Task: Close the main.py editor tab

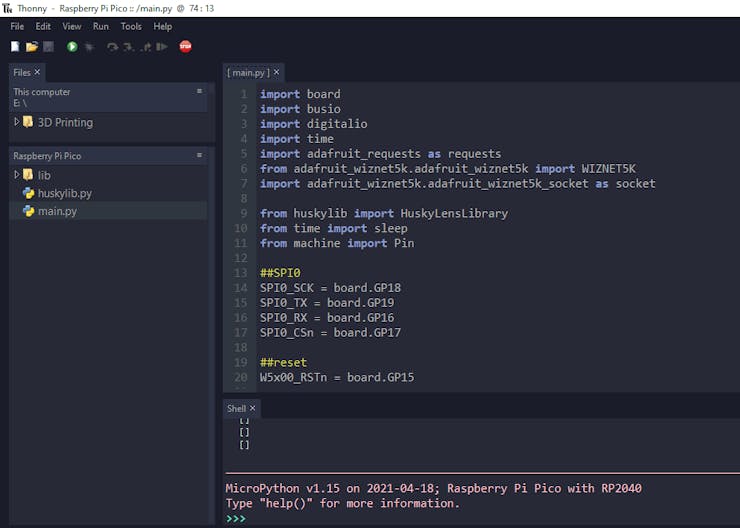Action: click(x=277, y=72)
